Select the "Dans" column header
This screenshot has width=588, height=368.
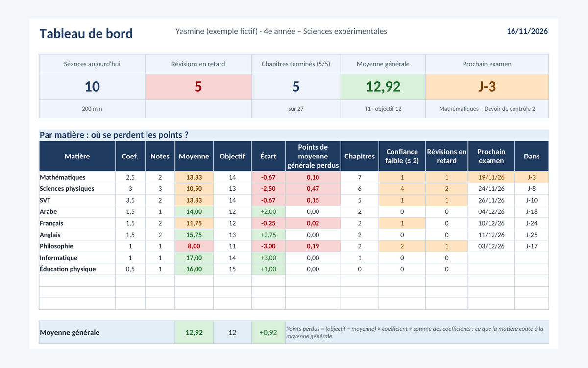[x=532, y=156]
